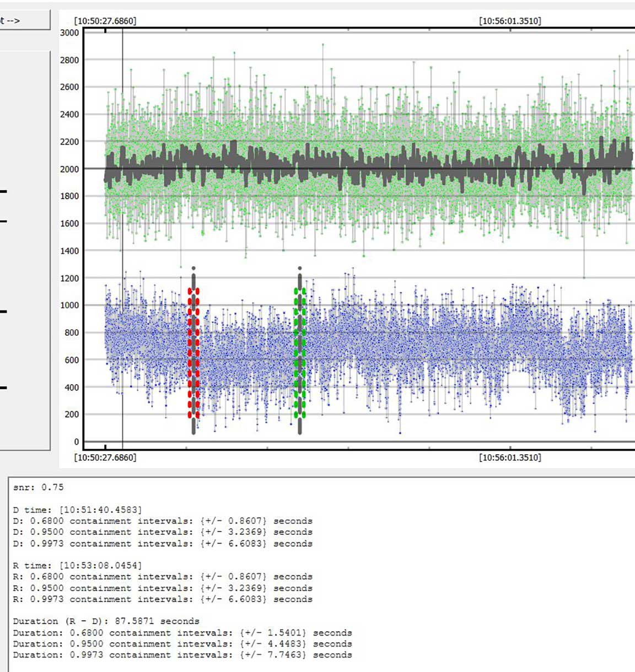Click the y-axis label 3000
This screenshot has width=635, height=672.
point(69,33)
